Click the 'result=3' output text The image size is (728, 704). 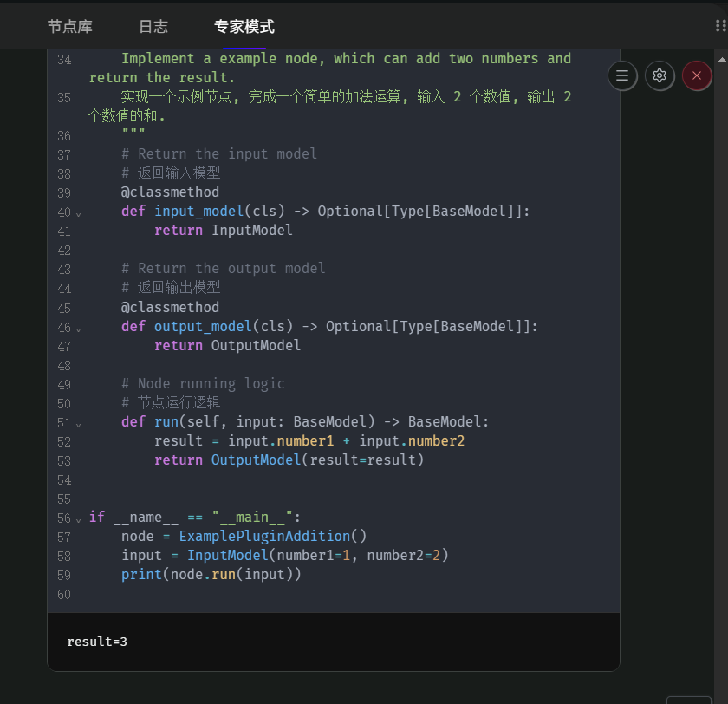97,642
